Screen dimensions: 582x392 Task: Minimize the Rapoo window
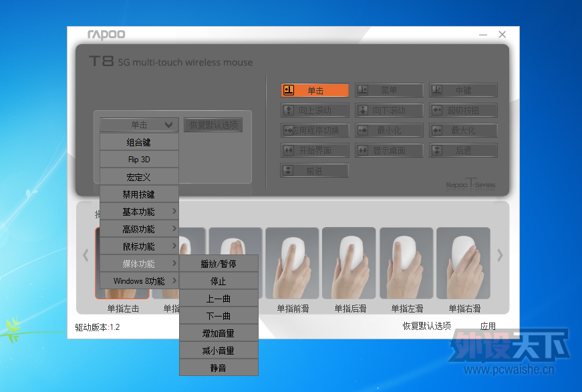(x=483, y=35)
